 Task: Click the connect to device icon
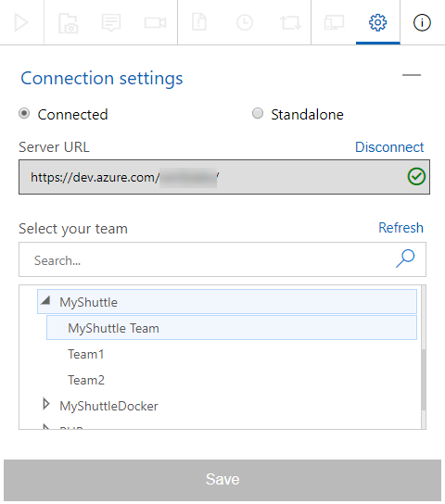point(334,22)
